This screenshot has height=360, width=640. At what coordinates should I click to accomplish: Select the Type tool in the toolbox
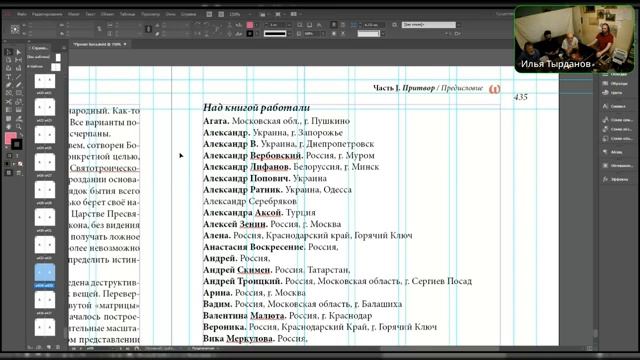9,77
